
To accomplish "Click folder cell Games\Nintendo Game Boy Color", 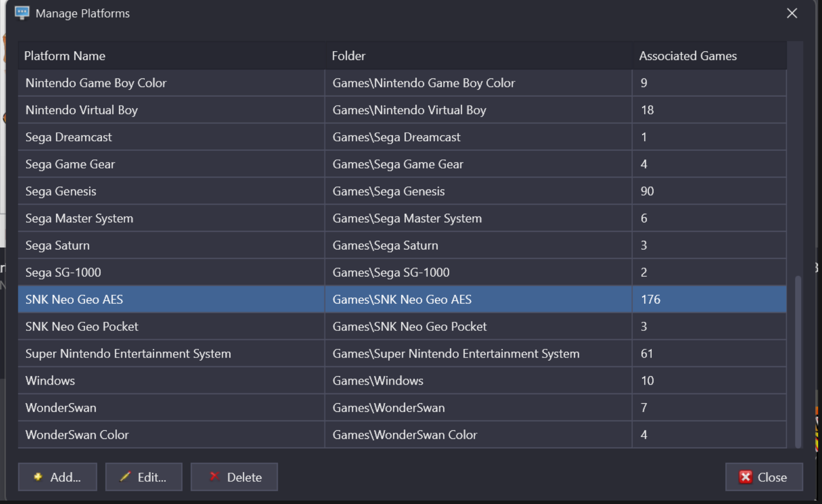I will coord(479,83).
